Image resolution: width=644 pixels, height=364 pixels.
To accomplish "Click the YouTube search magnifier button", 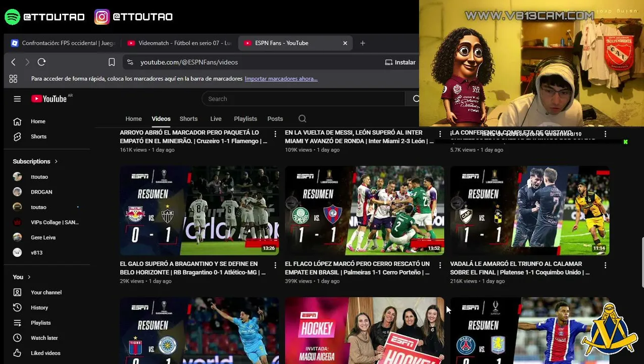I will pyautogui.click(x=416, y=99).
